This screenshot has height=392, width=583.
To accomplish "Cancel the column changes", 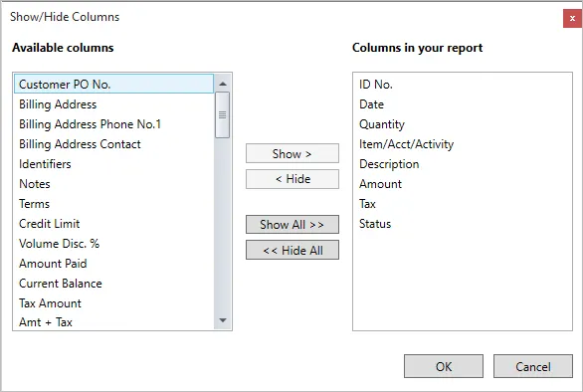I will [533, 366].
